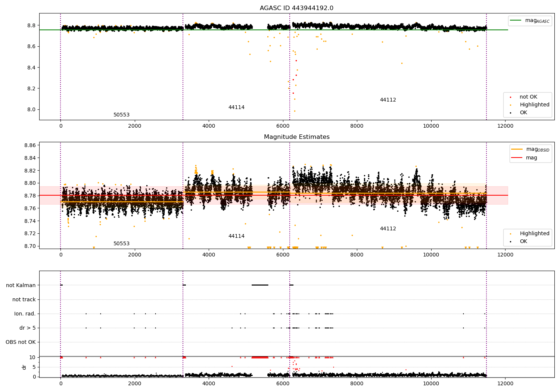Select the 44112 obsid label in Magnitude Estimates plot
Image resolution: width=560 pixels, height=392 pixels.
[388, 229]
